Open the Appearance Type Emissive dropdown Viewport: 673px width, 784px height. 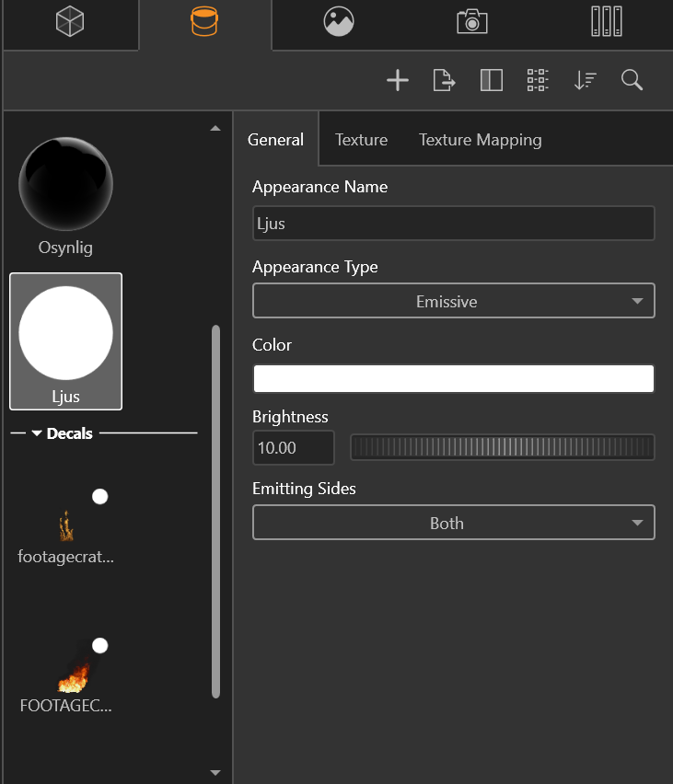(453, 301)
